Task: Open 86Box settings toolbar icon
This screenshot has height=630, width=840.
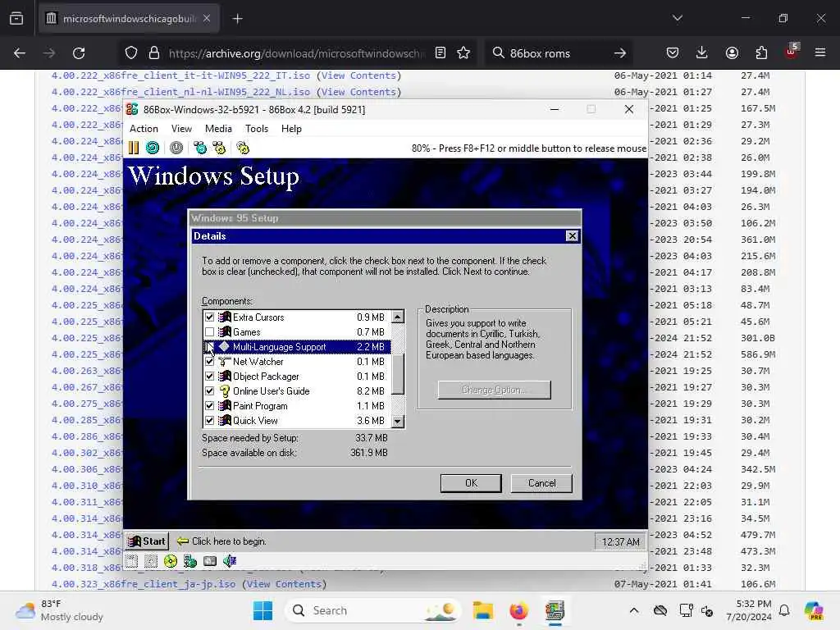Action: click(243, 148)
